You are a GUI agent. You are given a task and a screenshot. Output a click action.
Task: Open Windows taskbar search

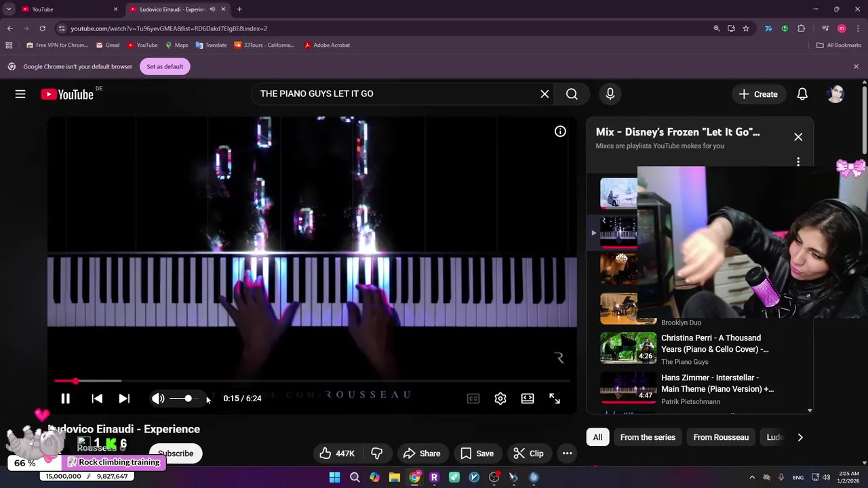[x=355, y=477]
